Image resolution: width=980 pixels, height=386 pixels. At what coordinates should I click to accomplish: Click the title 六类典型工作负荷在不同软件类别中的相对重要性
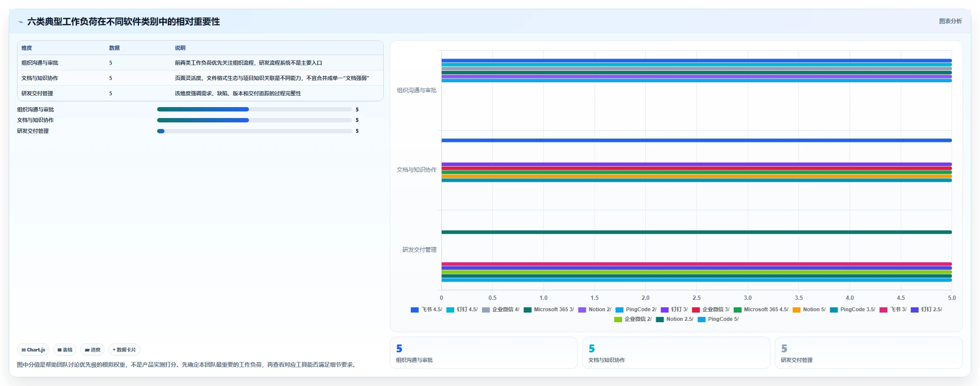coord(123,22)
